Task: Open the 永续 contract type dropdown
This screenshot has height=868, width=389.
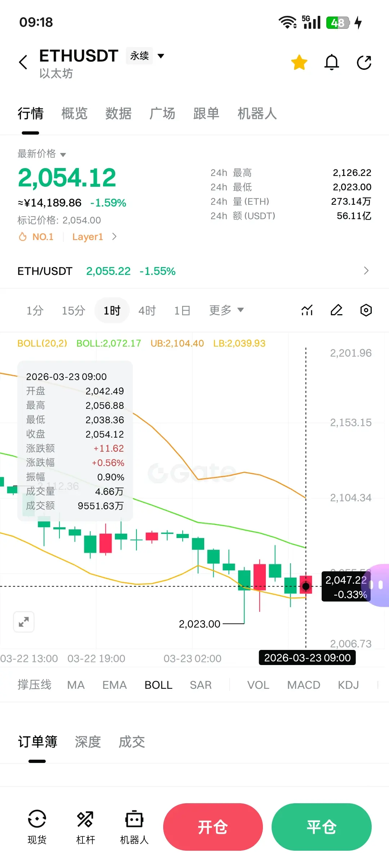Action: pos(145,56)
